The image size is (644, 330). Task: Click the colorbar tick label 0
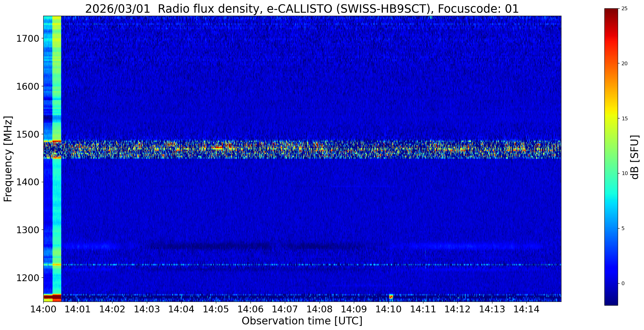click(623, 284)
